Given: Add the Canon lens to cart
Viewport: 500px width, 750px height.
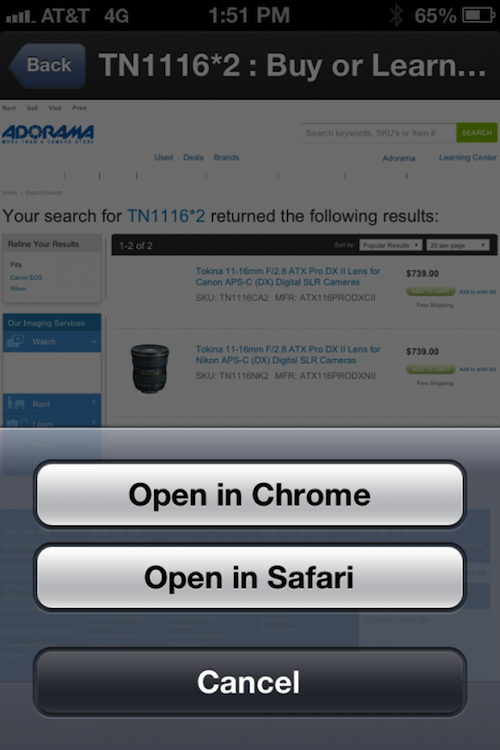Looking at the screenshot, I should pyautogui.click(x=431, y=291).
